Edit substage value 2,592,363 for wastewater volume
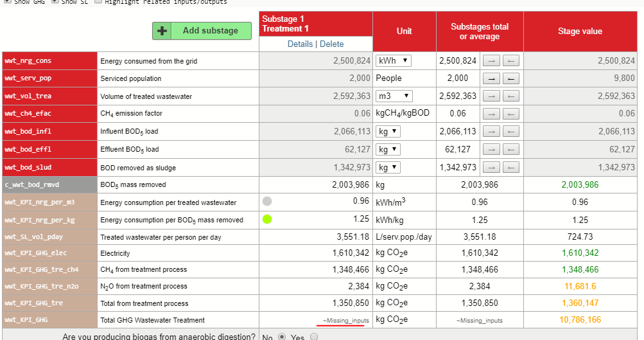 (315, 96)
